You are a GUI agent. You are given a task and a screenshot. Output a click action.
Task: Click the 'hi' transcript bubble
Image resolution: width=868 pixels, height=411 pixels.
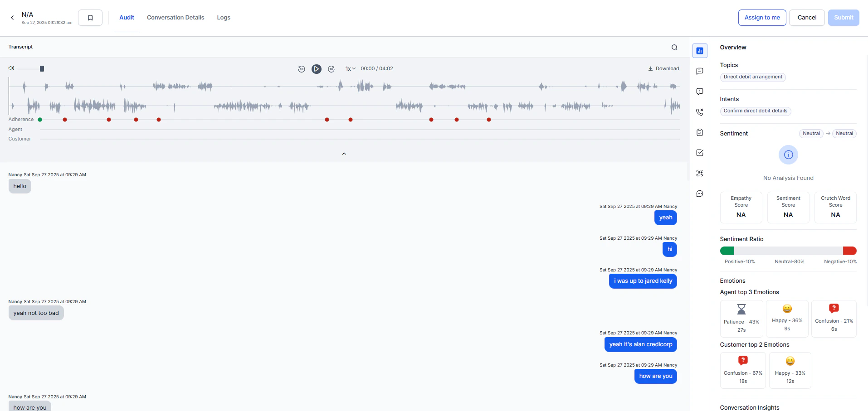[x=670, y=249]
